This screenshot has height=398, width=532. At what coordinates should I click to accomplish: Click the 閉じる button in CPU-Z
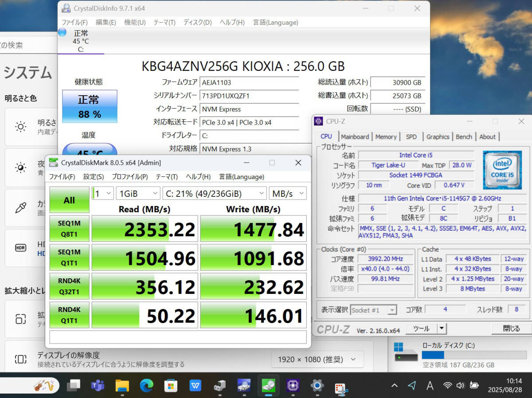511,328
